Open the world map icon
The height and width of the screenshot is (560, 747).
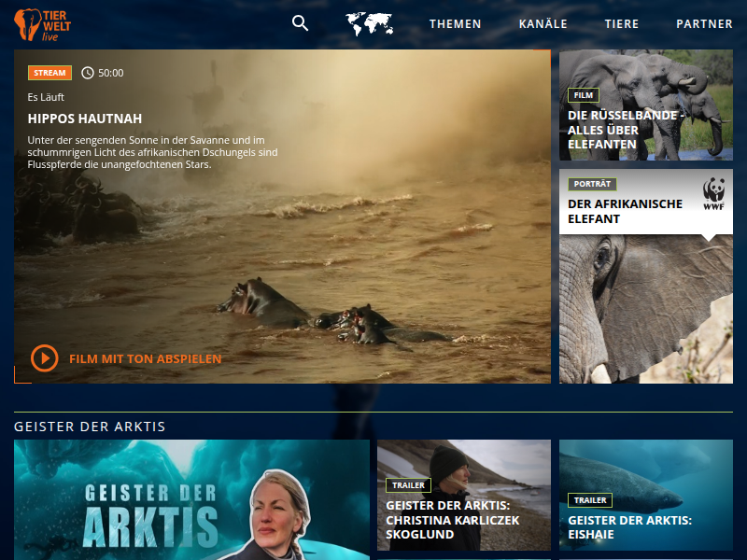pos(369,24)
